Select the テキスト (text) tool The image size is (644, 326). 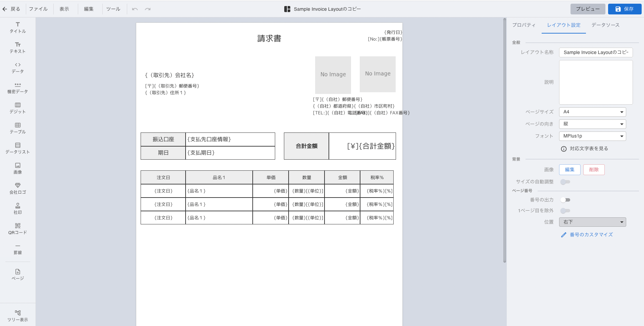tap(18, 48)
